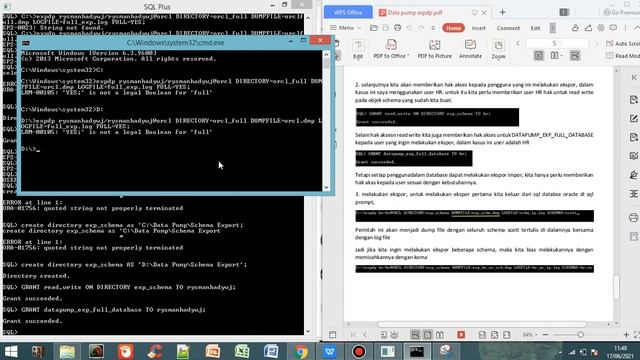The height and width of the screenshot is (360, 640).
Task: Open PowerPoint from the taskbar
Action: tap(213, 351)
